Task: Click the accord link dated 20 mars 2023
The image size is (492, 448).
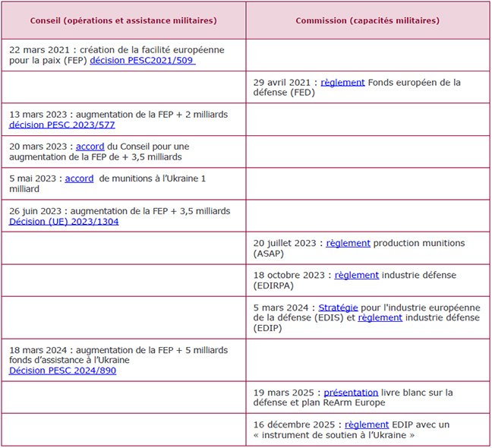Action: click(90, 147)
